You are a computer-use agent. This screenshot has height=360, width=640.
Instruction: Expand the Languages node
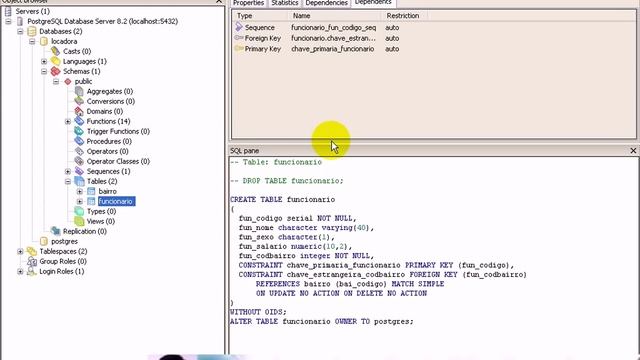point(44,61)
